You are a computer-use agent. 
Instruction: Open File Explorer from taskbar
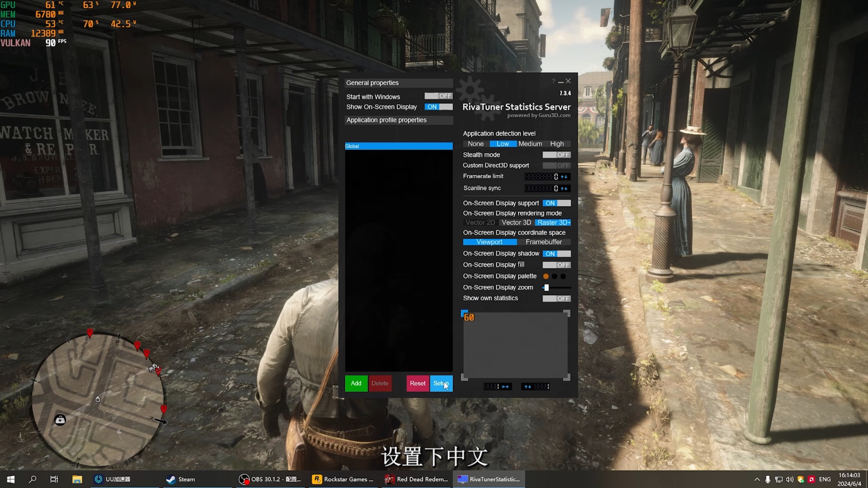77,479
